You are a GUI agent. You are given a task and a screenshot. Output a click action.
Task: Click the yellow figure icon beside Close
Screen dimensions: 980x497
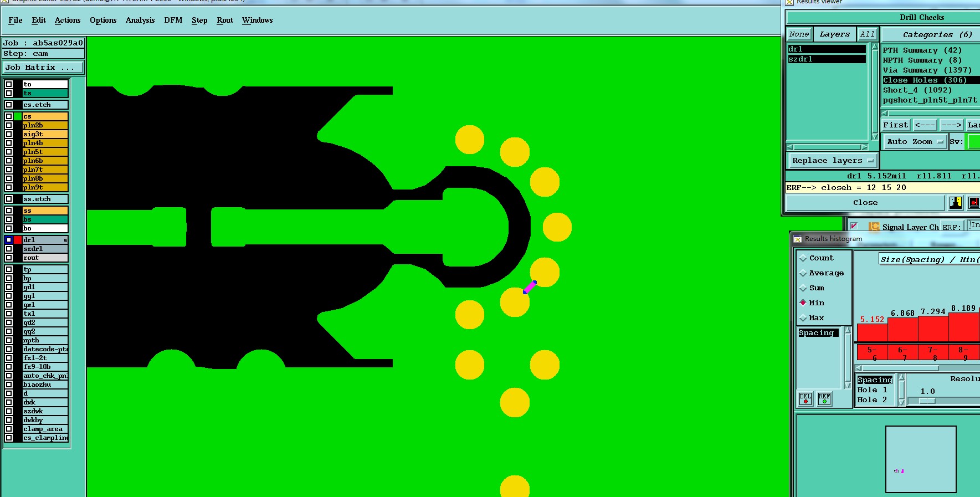956,203
